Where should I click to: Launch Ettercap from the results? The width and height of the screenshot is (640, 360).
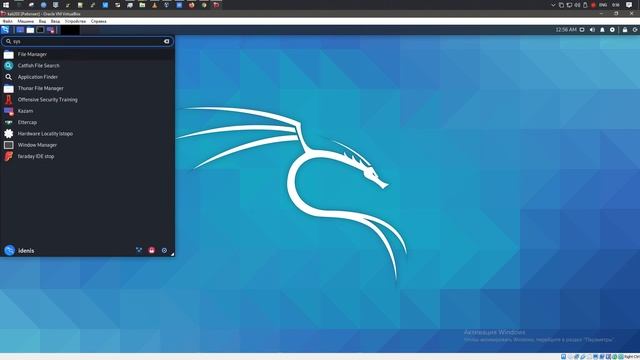tap(87, 122)
